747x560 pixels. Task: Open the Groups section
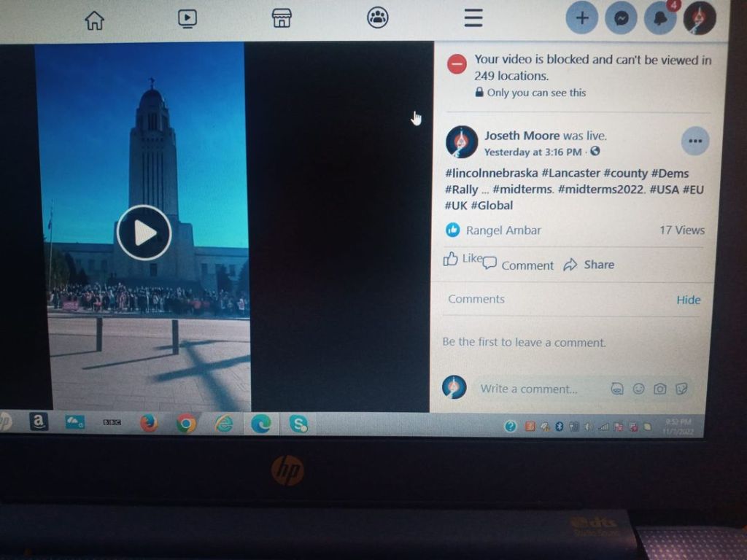(377, 17)
